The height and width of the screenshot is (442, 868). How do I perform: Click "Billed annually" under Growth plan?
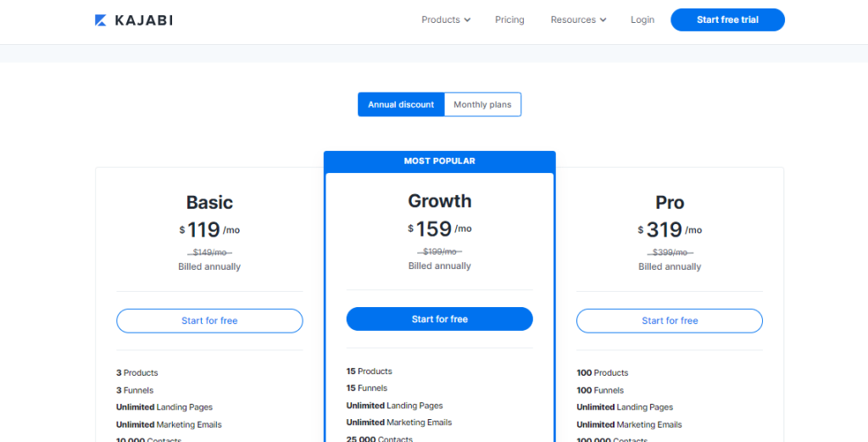tap(440, 266)
